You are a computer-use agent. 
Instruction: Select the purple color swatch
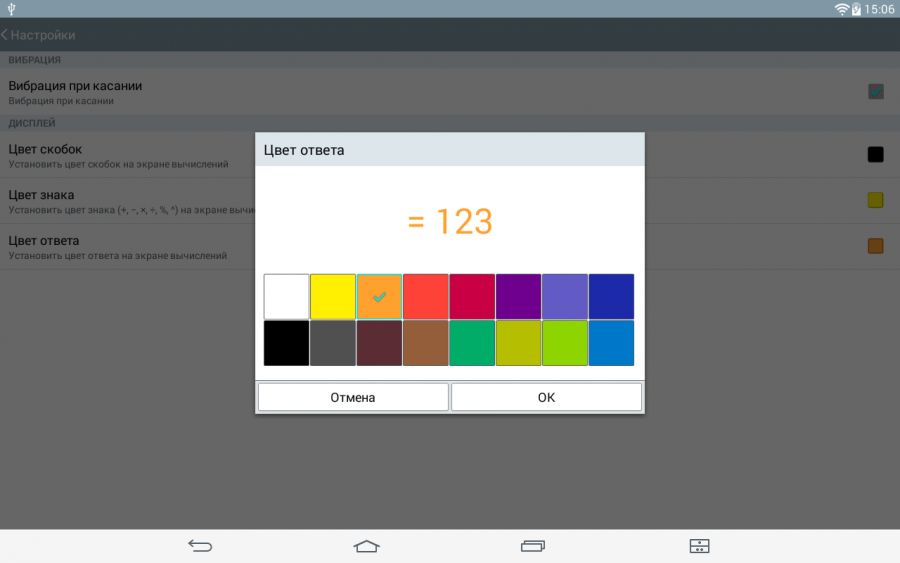tap(518, 297)
